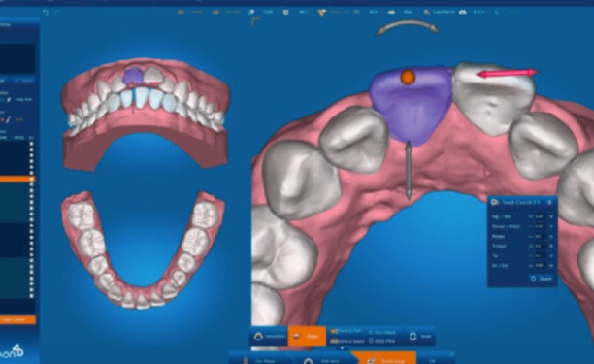Expand the small down arrow under Stage toolbar
The image size is (594, 364).
click(342, 347)
